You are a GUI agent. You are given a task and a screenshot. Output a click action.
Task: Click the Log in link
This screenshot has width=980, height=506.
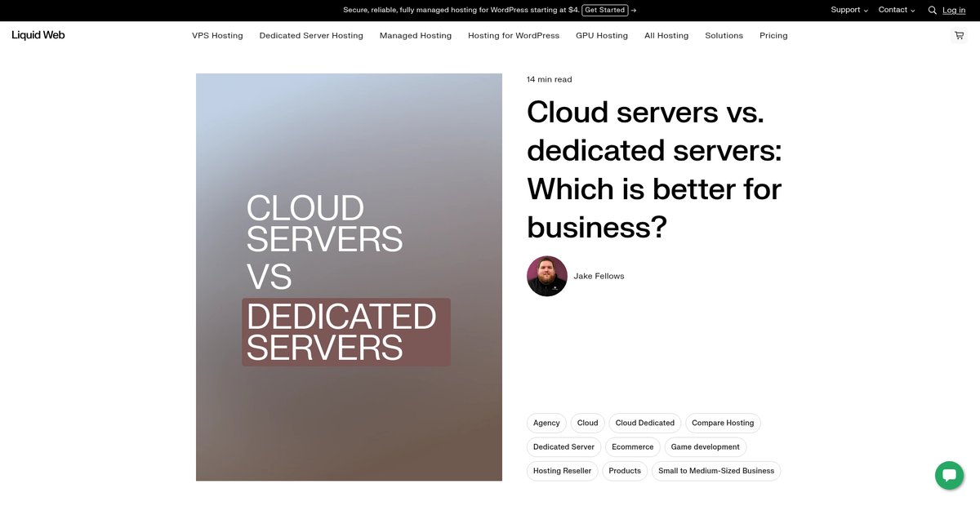click(x=954, y=10)
